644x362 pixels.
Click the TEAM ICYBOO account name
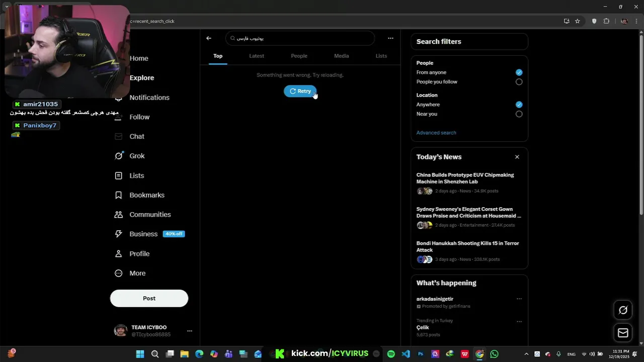click(149, 327)
